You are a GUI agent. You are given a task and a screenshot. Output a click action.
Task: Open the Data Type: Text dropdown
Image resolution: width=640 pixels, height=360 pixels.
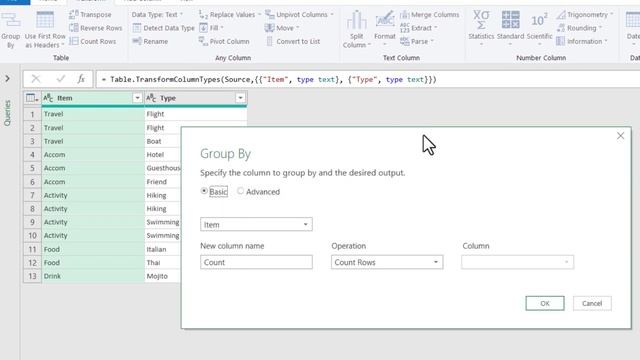157,15
